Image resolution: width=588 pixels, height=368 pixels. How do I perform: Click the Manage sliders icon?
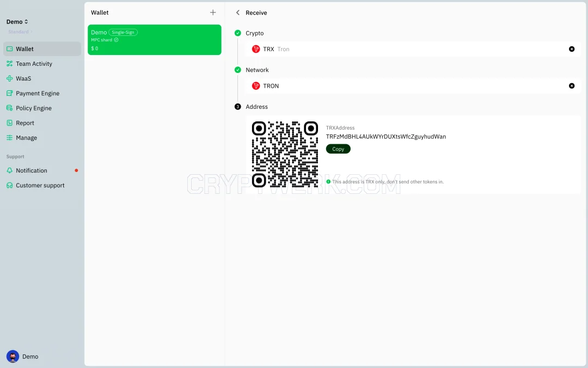click(x=10, y=138)
